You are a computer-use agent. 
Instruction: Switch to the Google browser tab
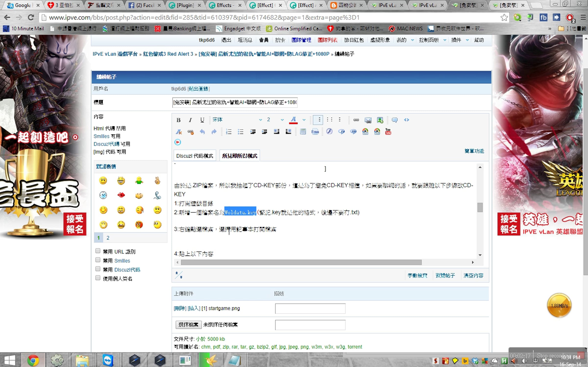point(23,5)
